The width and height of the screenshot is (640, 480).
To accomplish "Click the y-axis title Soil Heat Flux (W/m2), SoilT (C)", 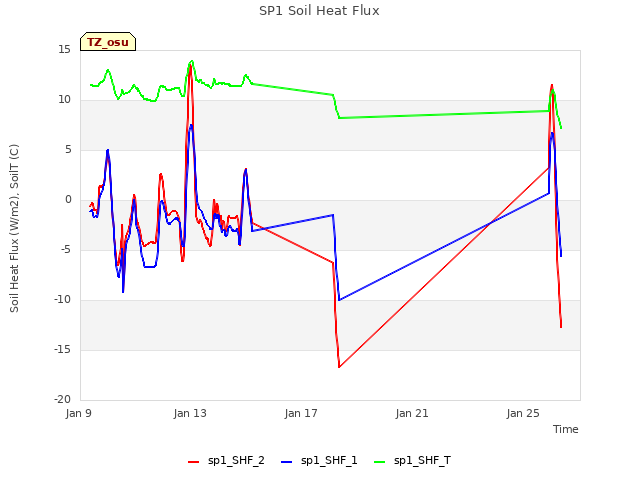I will (x=14, y=228).
